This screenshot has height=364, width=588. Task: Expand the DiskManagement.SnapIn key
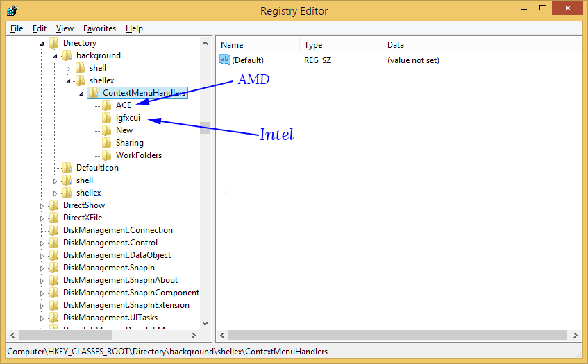(42, 268)
